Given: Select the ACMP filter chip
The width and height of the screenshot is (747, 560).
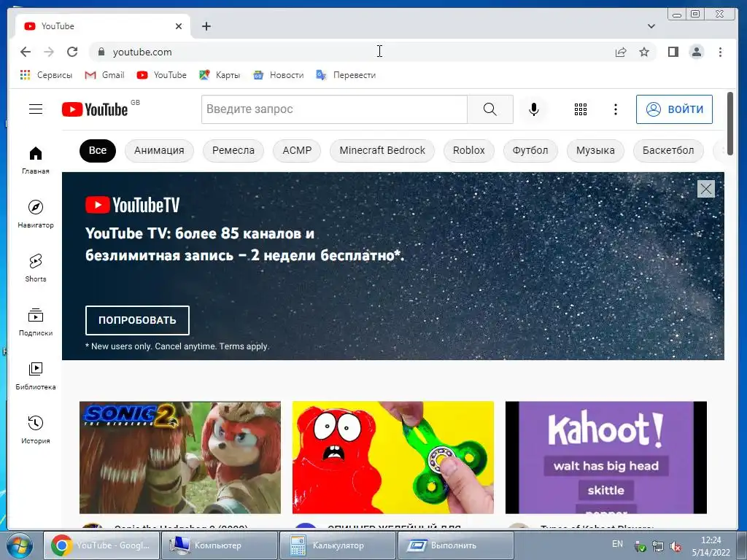Looking at the screenshot, I should [x=297, y=150].
